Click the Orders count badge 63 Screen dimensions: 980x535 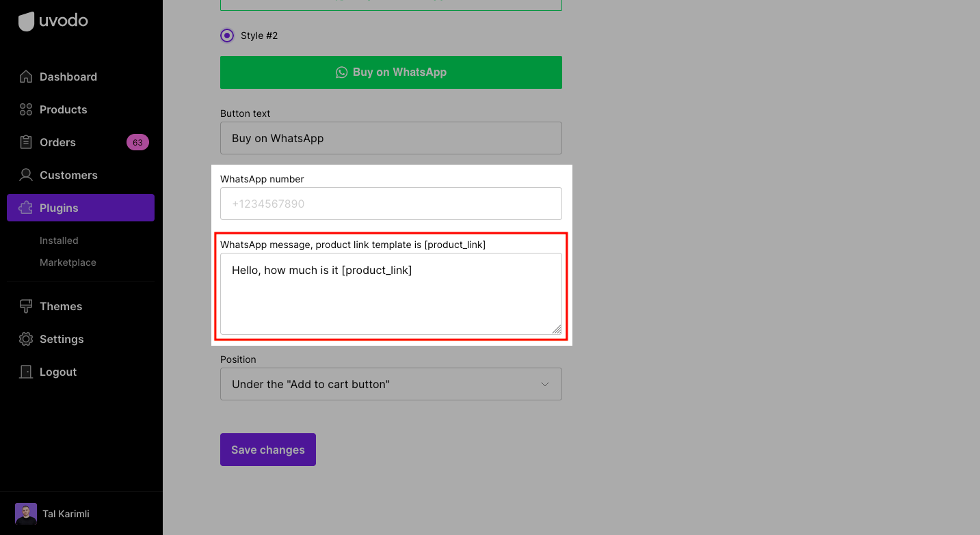pos(137,142)
